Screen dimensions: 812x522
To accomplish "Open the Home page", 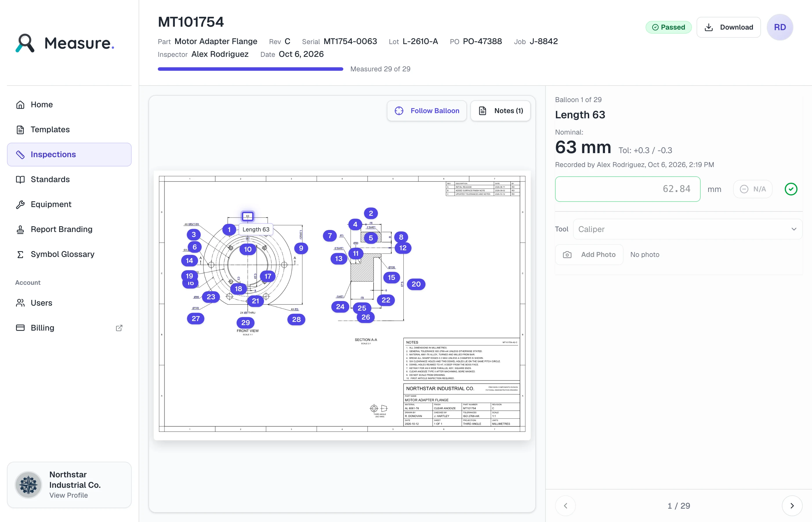I will pos(69,104).
